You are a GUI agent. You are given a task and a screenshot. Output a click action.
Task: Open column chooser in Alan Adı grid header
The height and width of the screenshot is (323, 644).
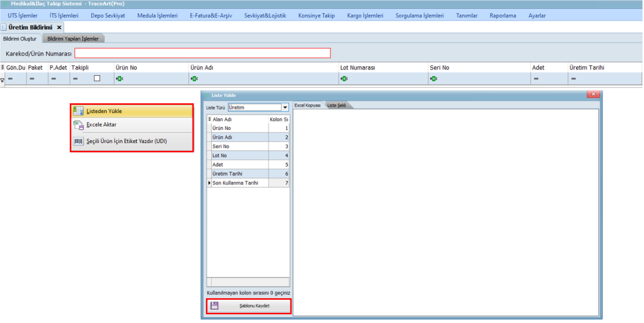click(209, 119)
